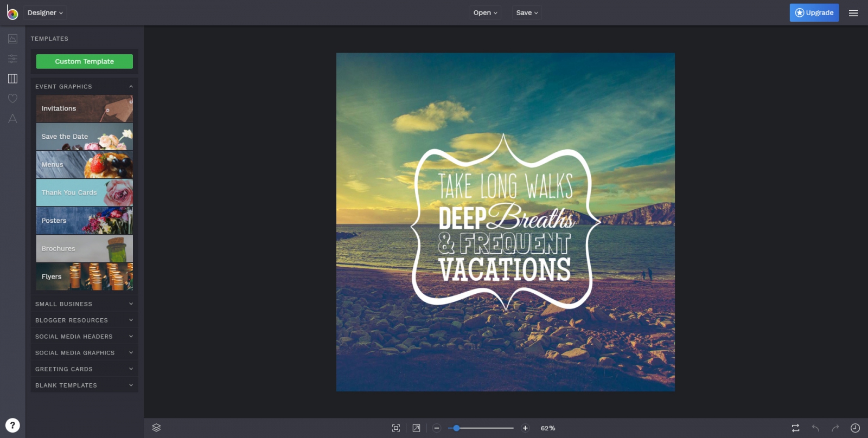This screenshot has height=438, width=868.
Task: Open the Layers panel icon
Action: (156, 428)
